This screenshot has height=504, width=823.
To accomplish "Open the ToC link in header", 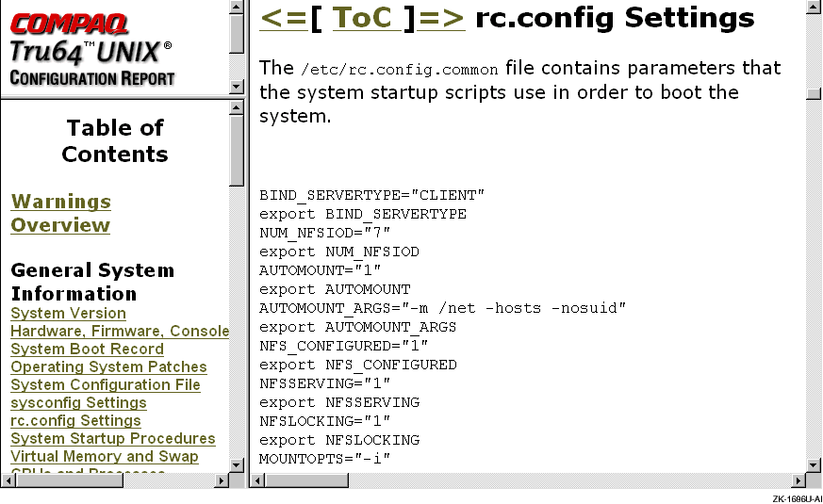I will (362, 18).
